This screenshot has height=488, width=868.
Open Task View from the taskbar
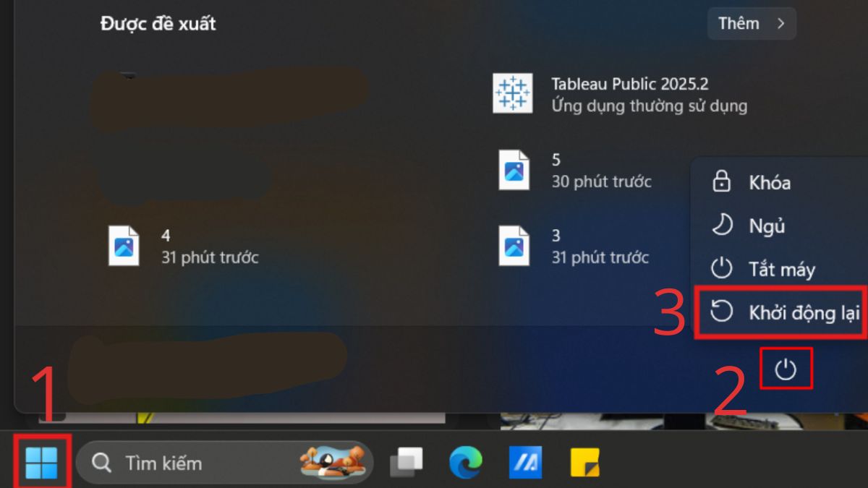coord(407,462)
